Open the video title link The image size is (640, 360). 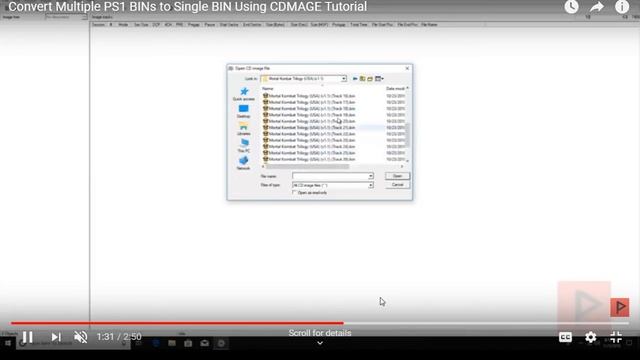[x=187, y=7]
